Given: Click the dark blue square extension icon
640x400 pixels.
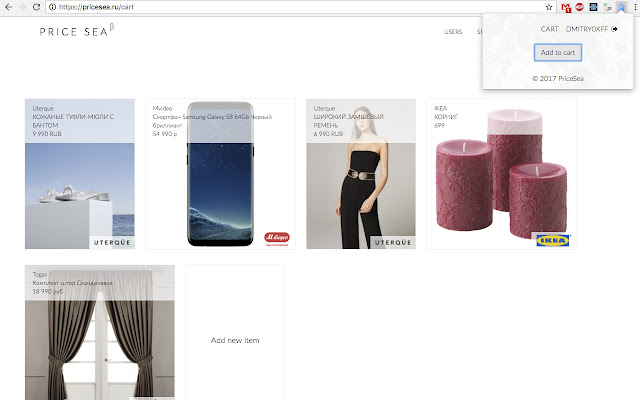Looking at the screenshot, I should click(593, 7).
